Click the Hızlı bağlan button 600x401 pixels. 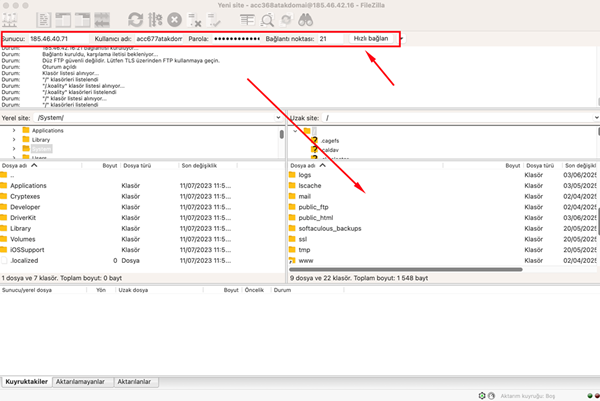(371, 39)
